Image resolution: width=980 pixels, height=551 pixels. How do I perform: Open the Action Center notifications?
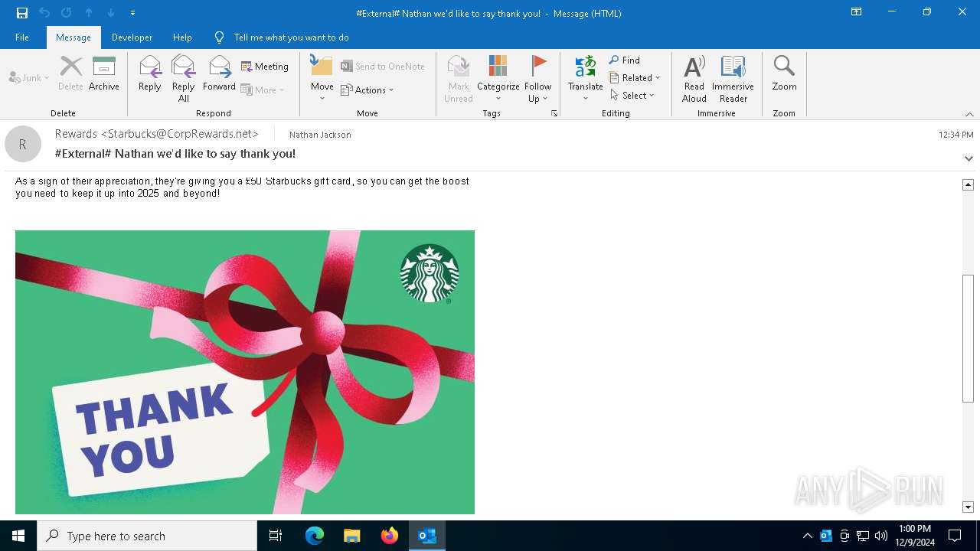tap(955, 536)
